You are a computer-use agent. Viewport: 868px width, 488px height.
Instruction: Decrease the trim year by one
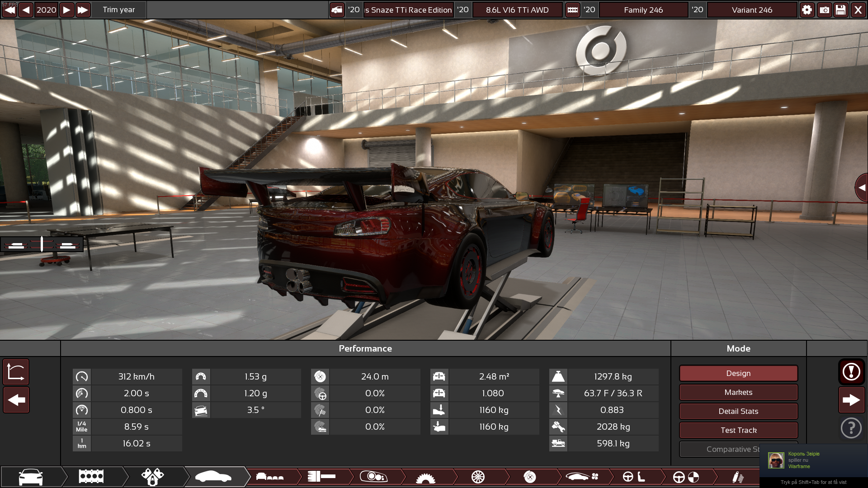pyautogui.click(x=26, y=10)
